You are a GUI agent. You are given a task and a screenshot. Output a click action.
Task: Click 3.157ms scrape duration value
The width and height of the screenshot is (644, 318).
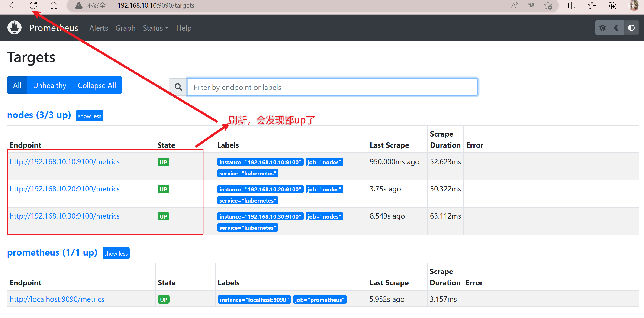(x=443, y=299)
